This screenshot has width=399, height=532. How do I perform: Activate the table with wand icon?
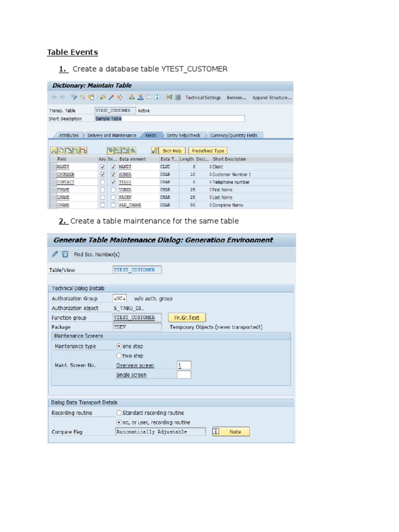click(111, 97)
